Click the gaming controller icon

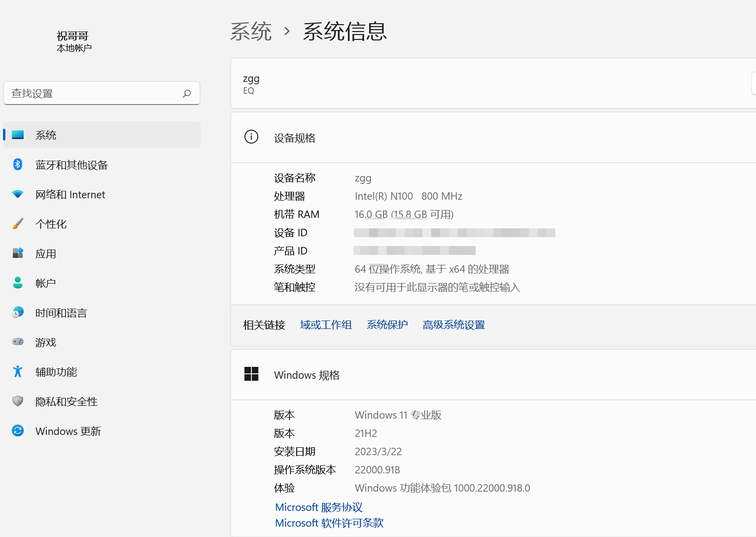coord(18,342)
